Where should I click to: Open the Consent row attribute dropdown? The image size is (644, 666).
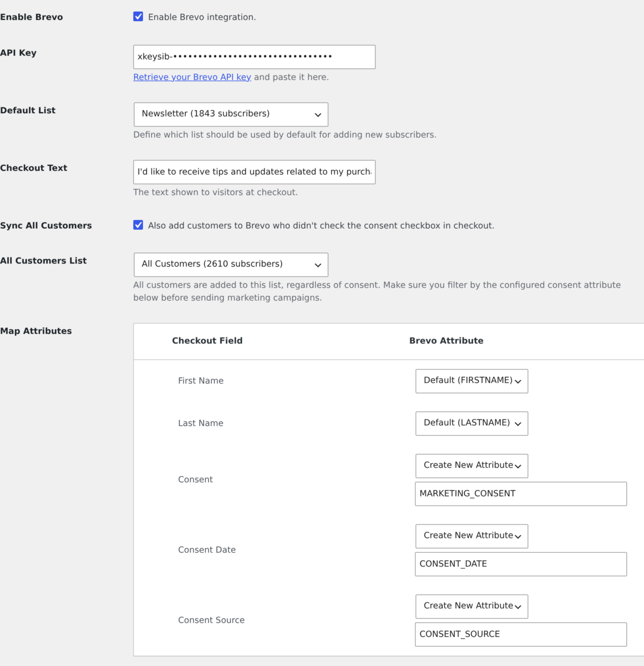tap(471, 466)
